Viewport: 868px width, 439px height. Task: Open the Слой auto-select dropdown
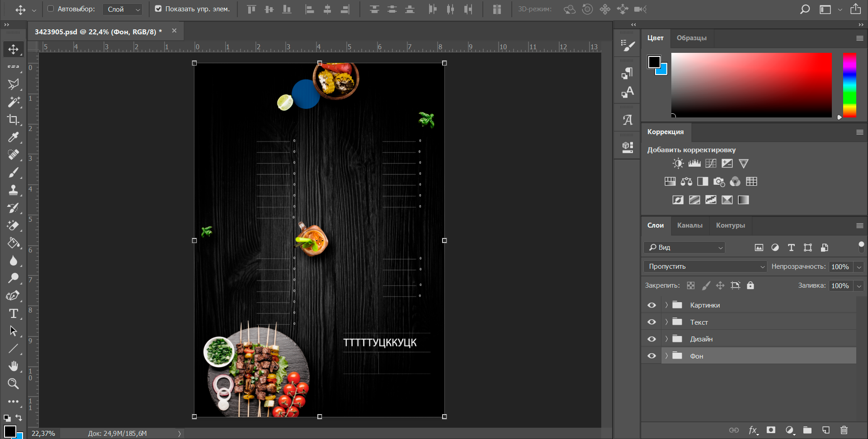[123, 9]
